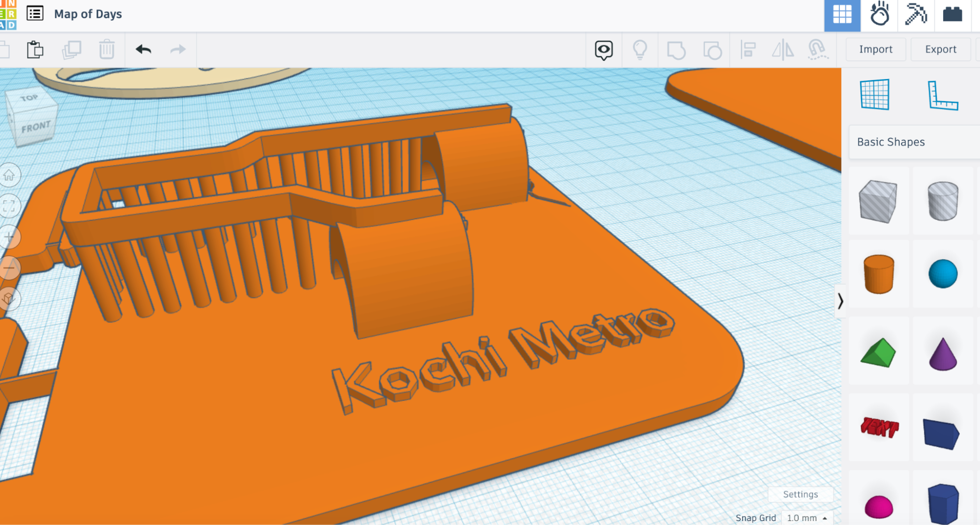Pick the red TEXT shape

pos(879,427)
